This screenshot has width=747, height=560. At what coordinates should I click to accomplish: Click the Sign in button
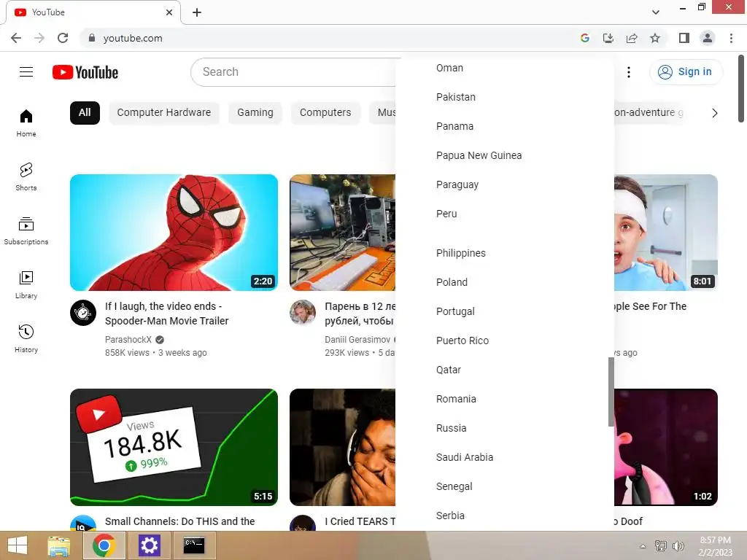click(686, 72)
